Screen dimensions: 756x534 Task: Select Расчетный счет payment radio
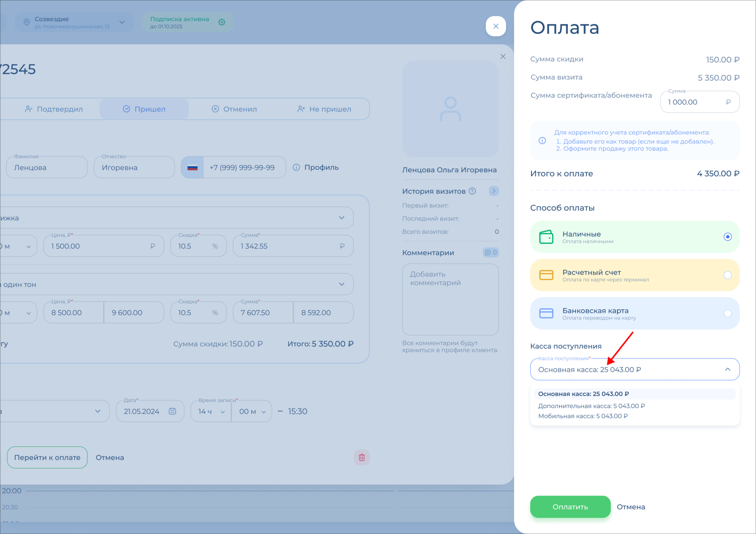[x=727, y=275]
